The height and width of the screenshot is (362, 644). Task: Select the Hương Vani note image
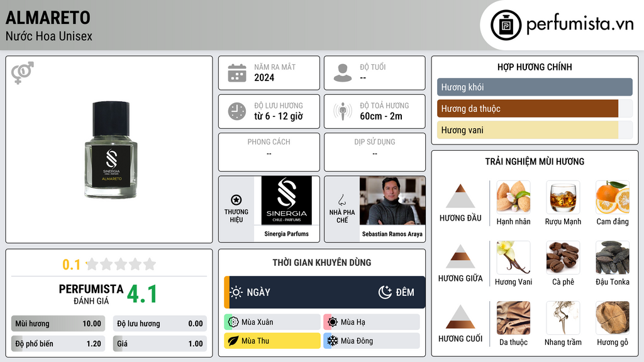(x=513, y=258)
